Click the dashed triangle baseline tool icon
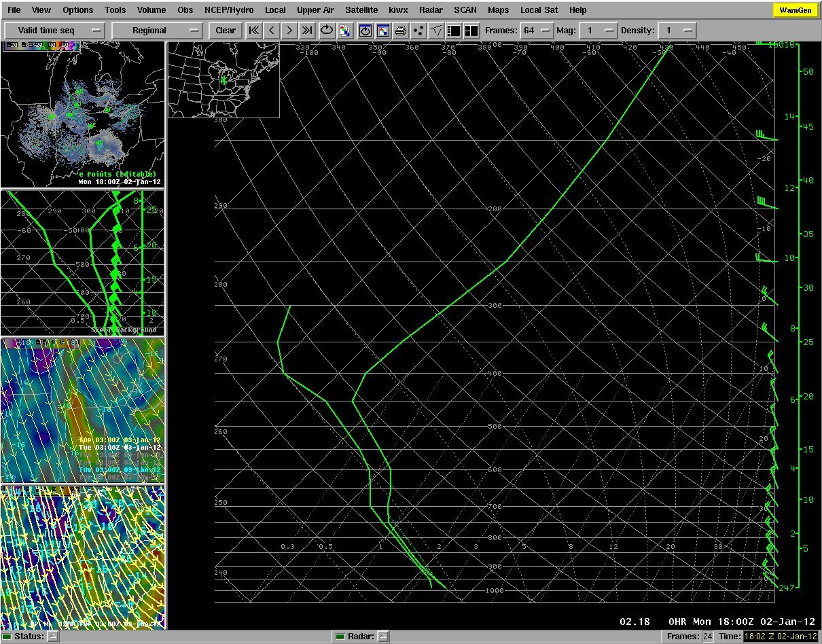 (437, 30)
